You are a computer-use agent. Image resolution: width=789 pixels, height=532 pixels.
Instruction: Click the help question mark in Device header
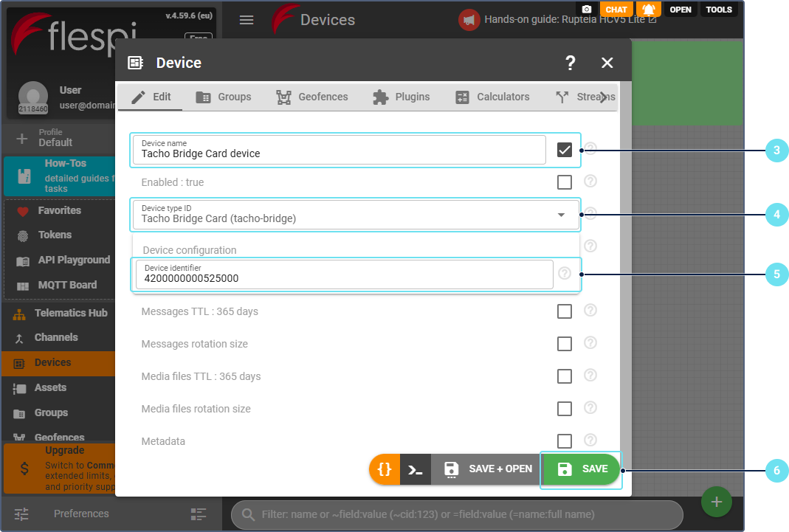point(570,63)
